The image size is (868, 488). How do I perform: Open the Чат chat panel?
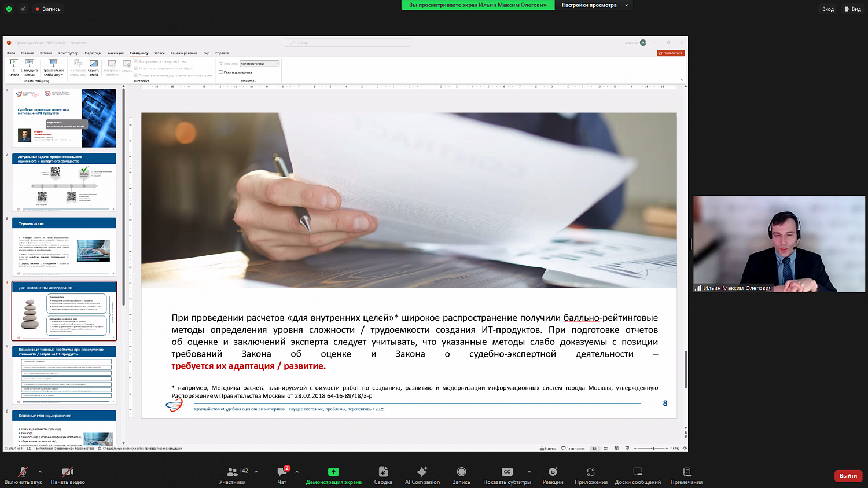click(x=282, y=475)
